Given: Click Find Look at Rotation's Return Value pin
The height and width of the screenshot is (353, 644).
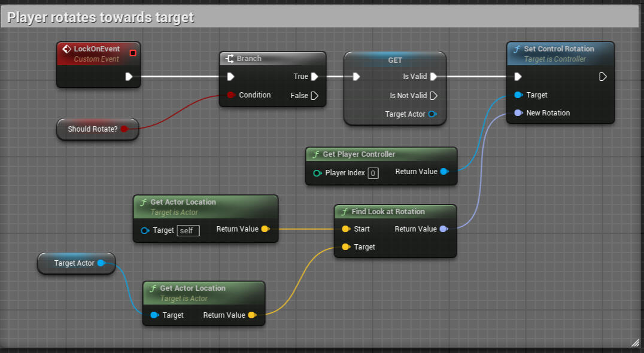Looking at the screenshot, I should pyautogui.click(x=443, y=229).
